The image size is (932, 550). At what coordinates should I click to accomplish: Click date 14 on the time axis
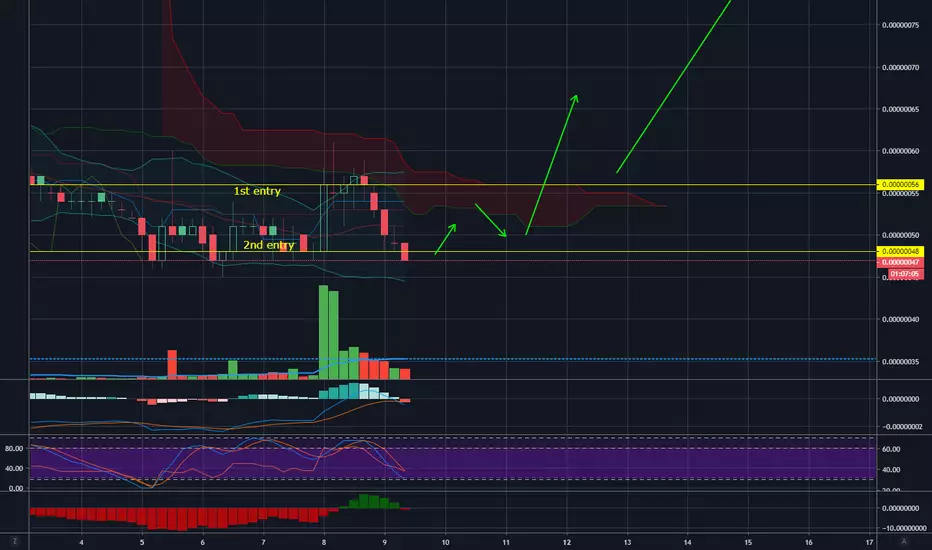[688, 542]
